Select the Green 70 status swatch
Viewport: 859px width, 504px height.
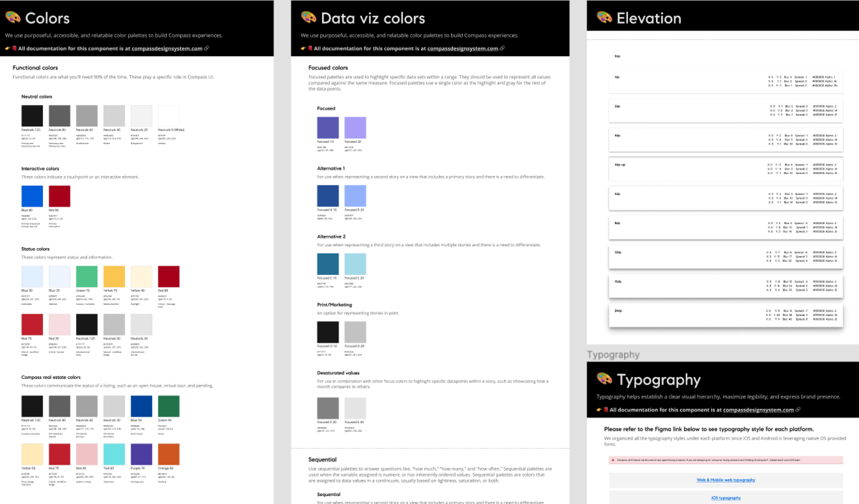(x=87, y=276)
